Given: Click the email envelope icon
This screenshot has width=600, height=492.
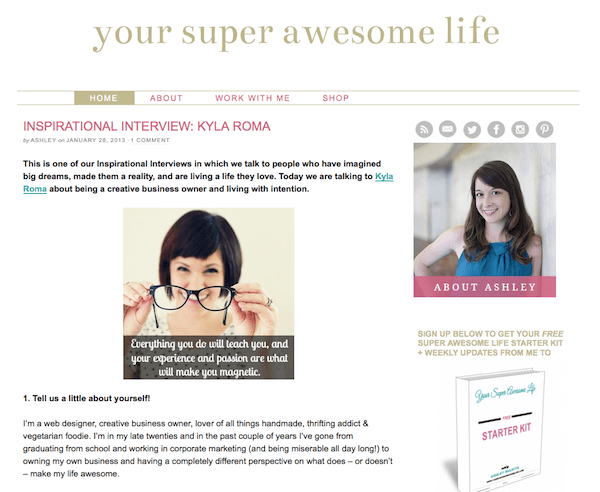Looking at the screenshot, I should [448, 129].
